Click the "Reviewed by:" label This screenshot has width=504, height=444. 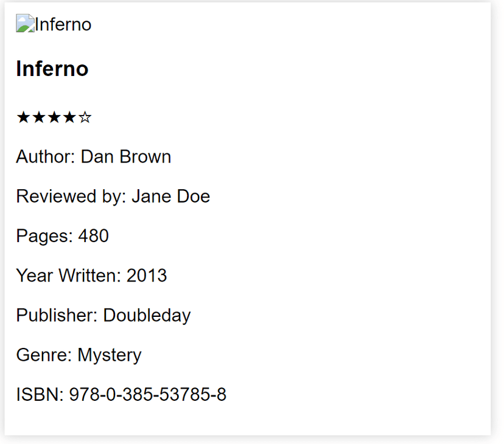[x=71, y=196]
